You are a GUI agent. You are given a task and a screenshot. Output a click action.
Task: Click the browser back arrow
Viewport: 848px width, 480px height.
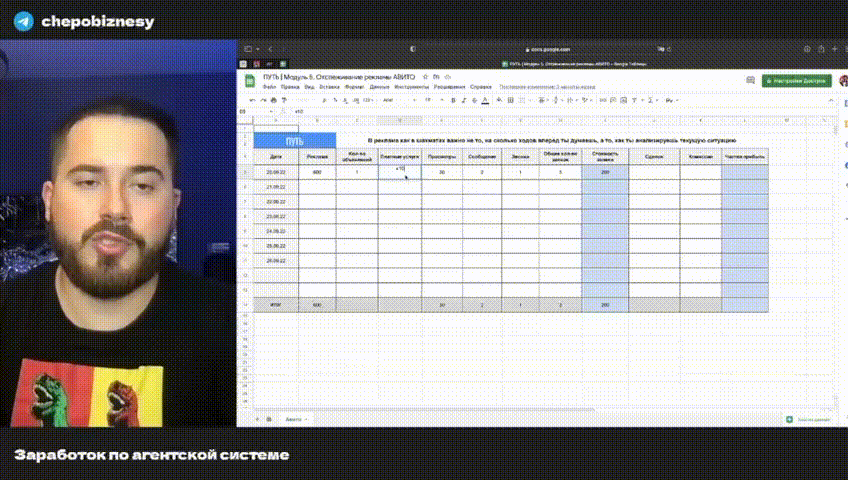point(270,49)
